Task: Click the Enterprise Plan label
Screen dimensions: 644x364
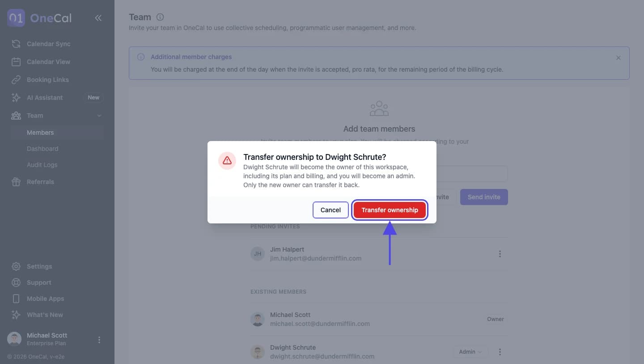Action: tap(46, 343)
